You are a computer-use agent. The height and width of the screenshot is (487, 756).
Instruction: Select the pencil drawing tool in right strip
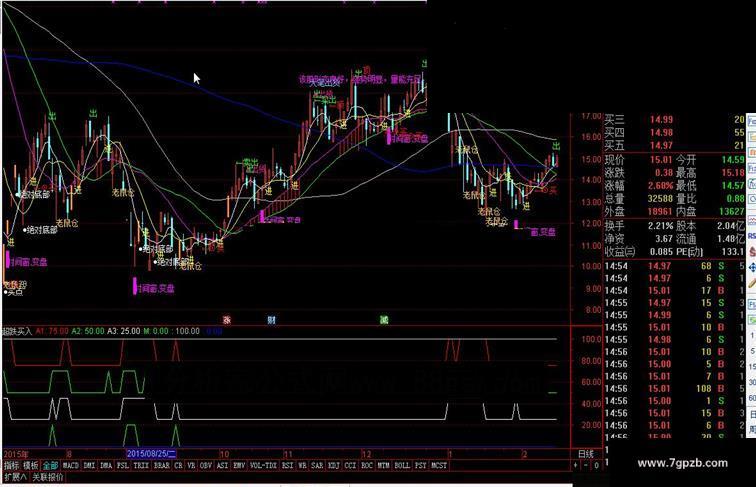[752, 284]
